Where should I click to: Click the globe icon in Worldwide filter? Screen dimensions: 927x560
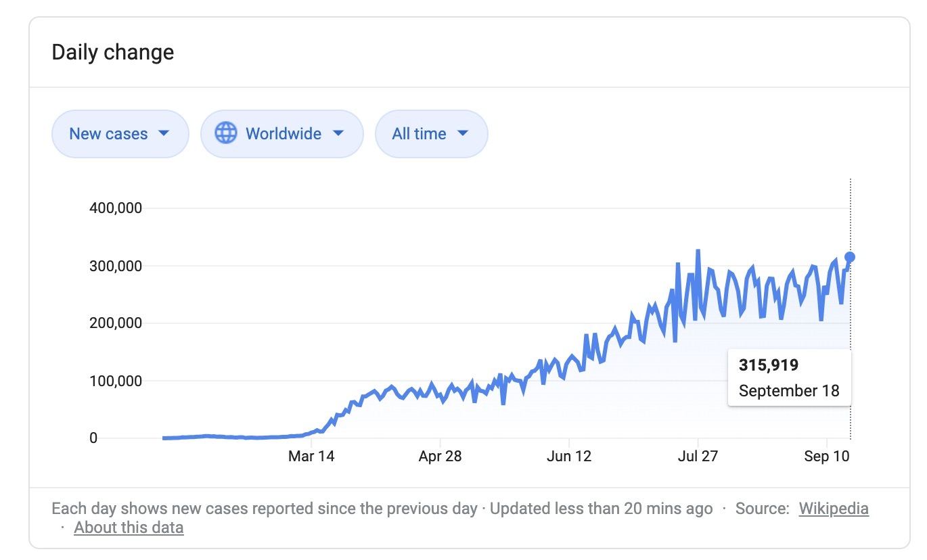point(225,133)
